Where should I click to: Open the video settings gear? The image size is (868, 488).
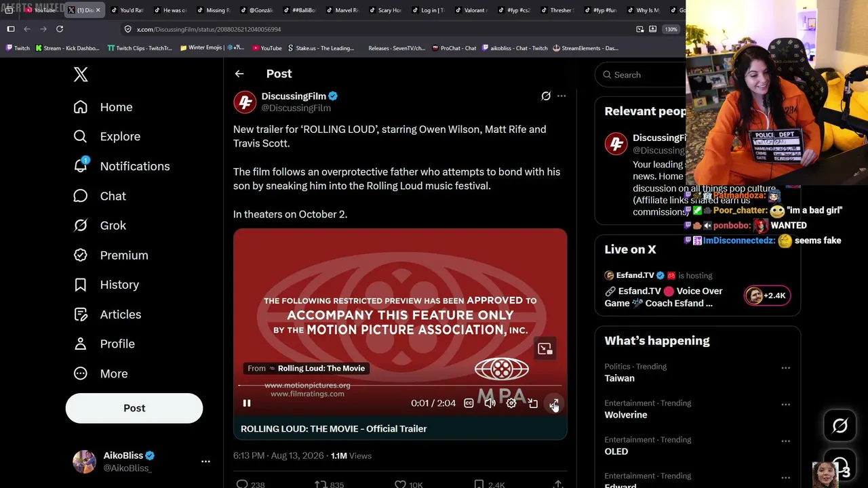(511, 403)
